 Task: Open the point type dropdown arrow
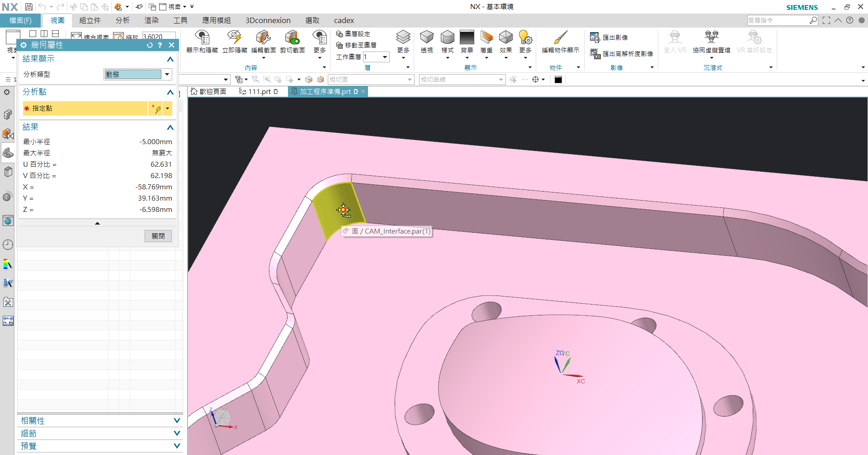pos(168,109)
